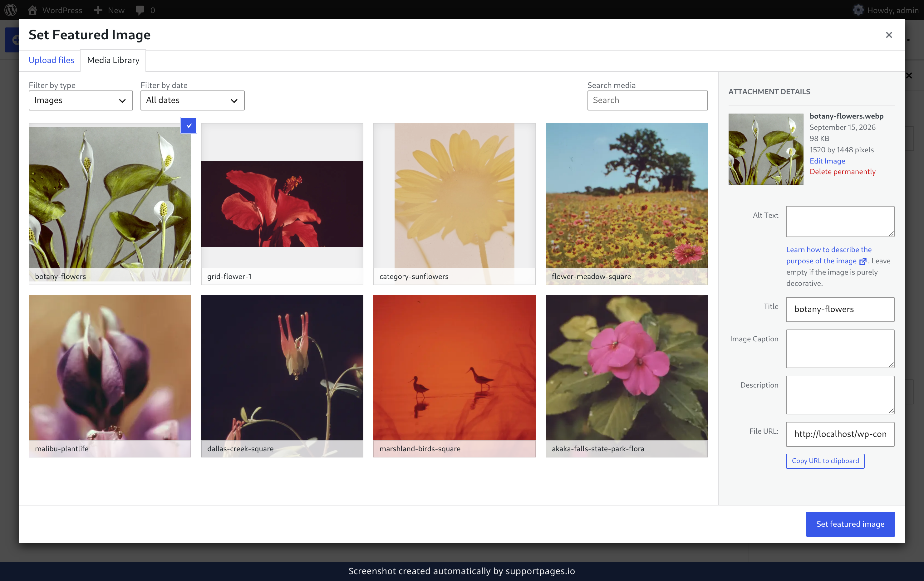Viewport: 924px width, 581px height.
Task: Select the marshland-birds-square thumbnail
Action: 454,376
